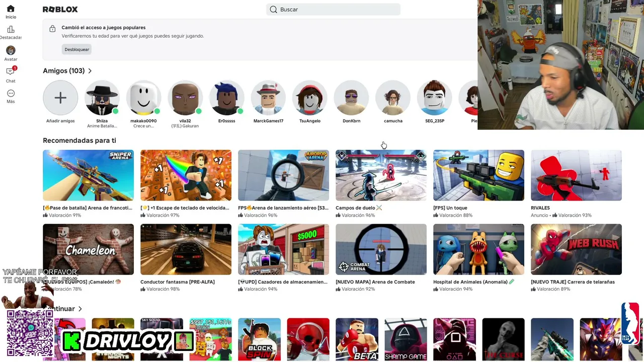
Task: Open Chat with unread notification
Action: (x=11, y=74)
